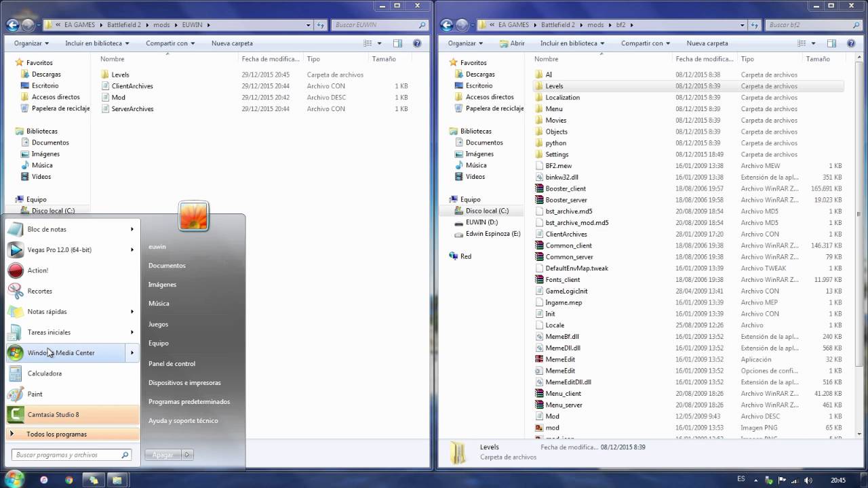
Task: Click Abrir in bf2 window toolbar
Action: [512, 43]
